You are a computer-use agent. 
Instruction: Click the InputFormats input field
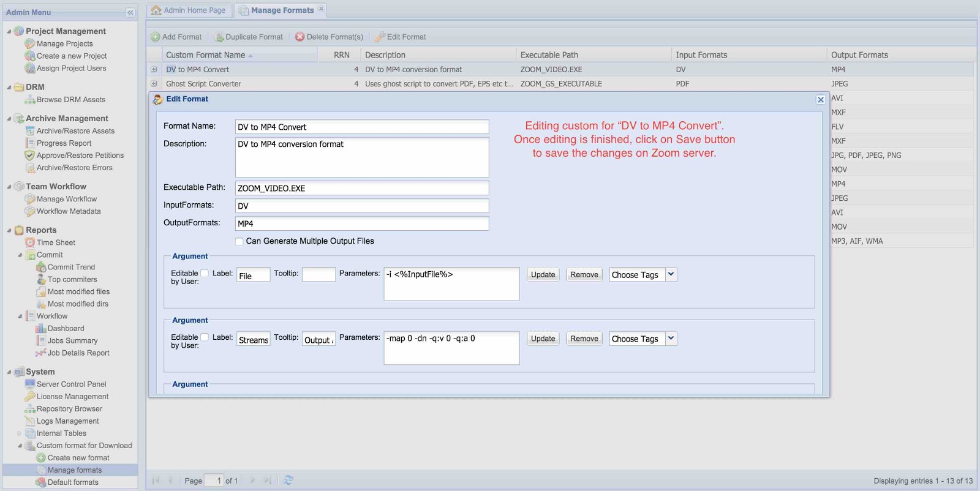click(x=362, y=206)
